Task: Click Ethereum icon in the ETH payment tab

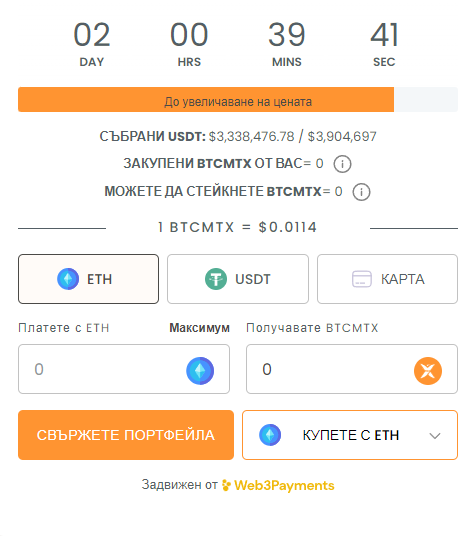Action: click(68, 279)
